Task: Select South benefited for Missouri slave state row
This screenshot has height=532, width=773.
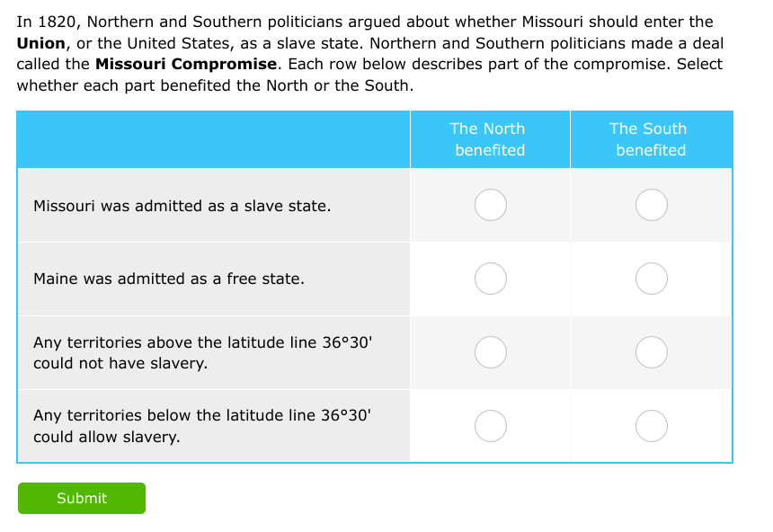Action: pos(652,205)
